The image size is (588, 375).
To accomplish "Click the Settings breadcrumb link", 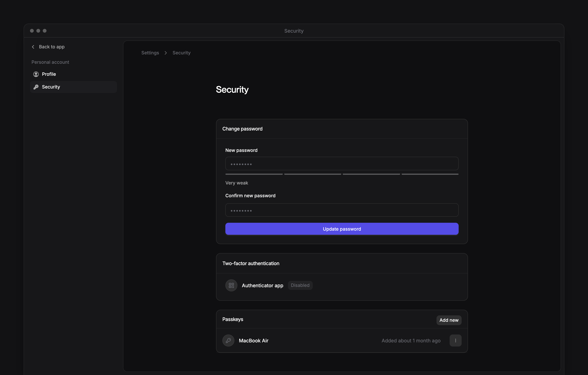I will tap(150, 53).
